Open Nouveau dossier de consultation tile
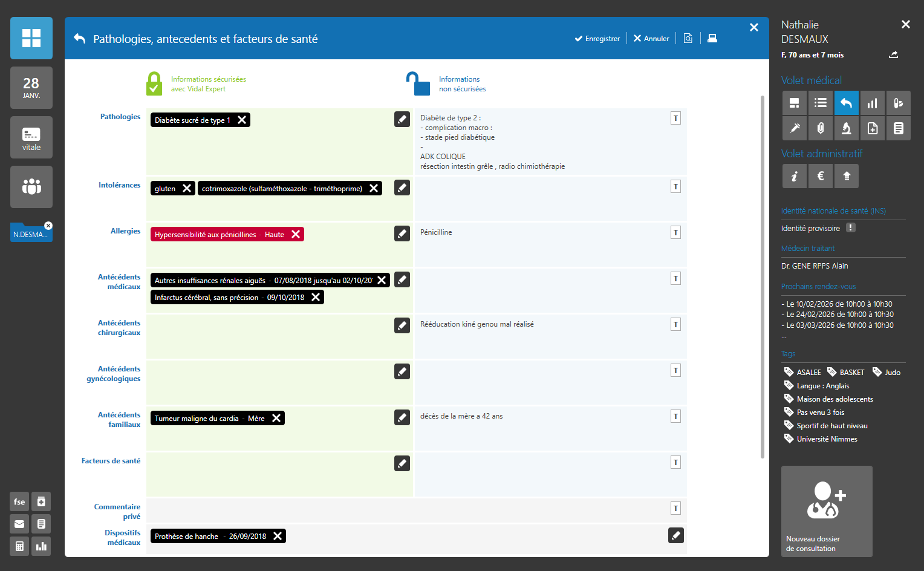924x571 pixels. (x=827, y=511)
